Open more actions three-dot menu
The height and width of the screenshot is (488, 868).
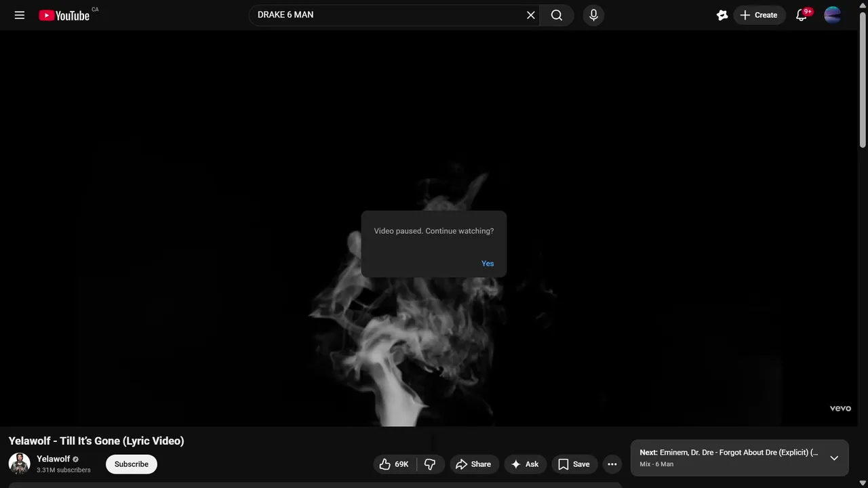click(x=612, y=464)
